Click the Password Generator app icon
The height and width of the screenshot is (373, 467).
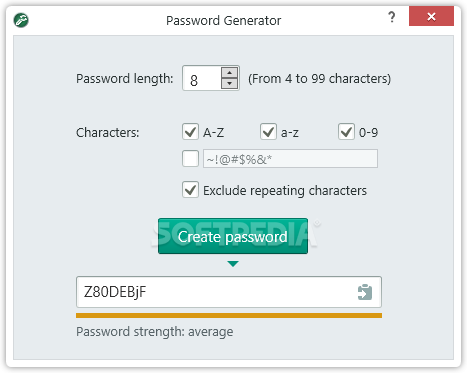point(21,20)
